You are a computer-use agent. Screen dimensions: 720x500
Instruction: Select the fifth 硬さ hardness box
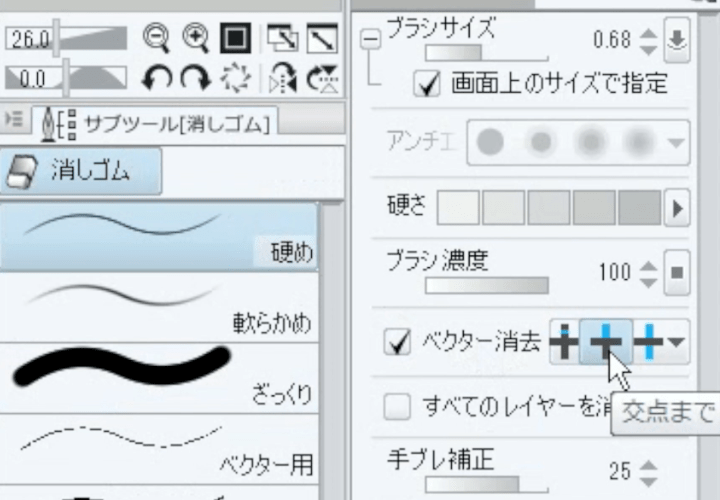(640, 208)
